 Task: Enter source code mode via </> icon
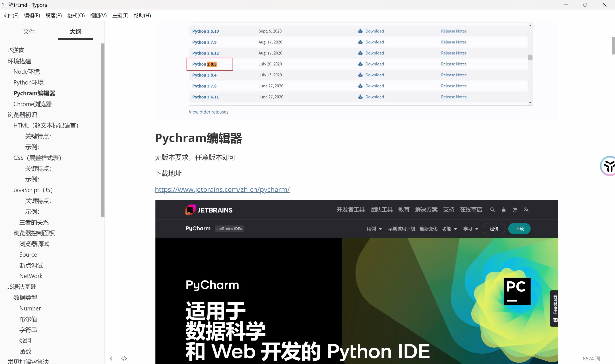tap(124, 358)
